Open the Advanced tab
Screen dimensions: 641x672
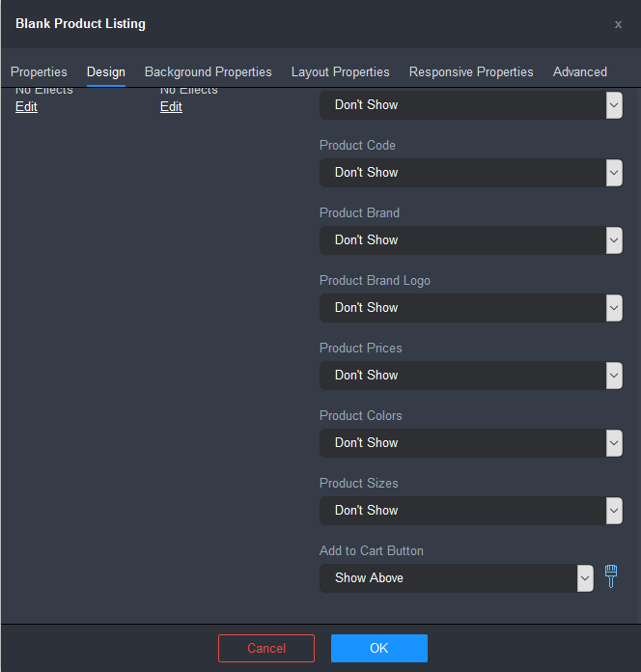point(580,71)
